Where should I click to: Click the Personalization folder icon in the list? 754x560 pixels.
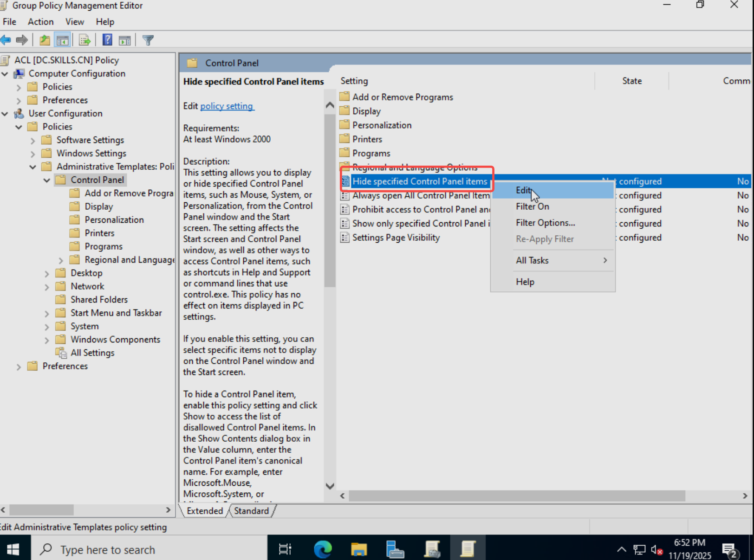344,125
